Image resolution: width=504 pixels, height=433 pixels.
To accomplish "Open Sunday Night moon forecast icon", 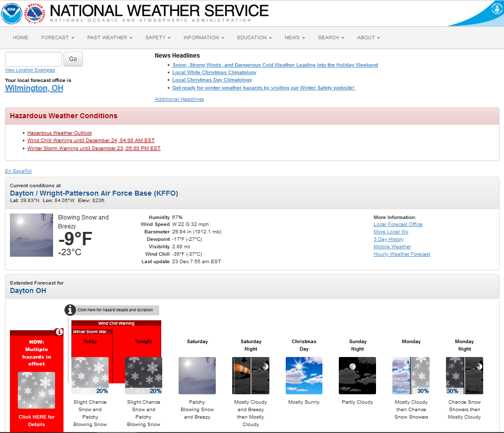I will pyautogui.click(x=358, y=376).
